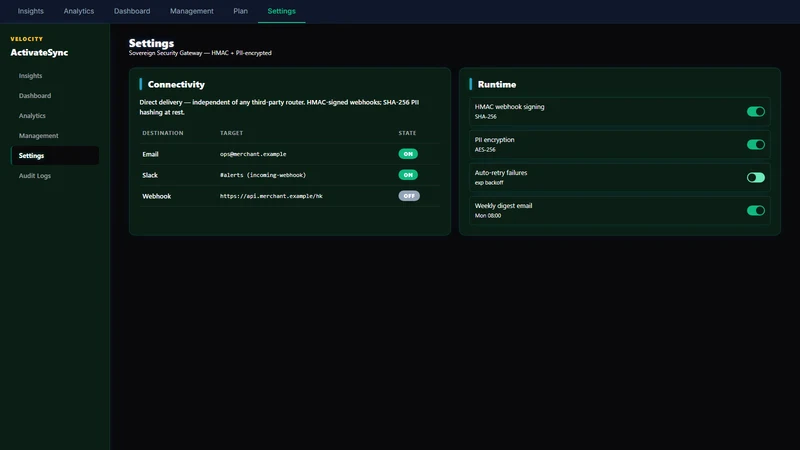
Task: Click the TARGET column header
Action: click(232, 133)
